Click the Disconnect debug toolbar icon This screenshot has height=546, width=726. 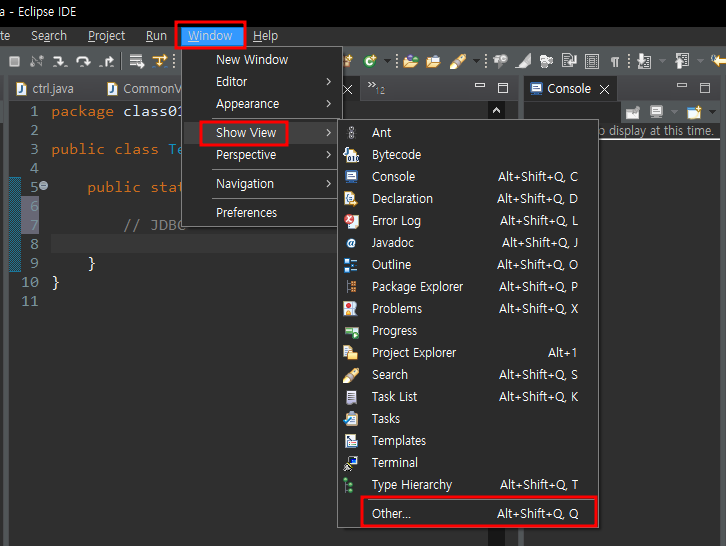pyautogui.click(x=37, y=61)
